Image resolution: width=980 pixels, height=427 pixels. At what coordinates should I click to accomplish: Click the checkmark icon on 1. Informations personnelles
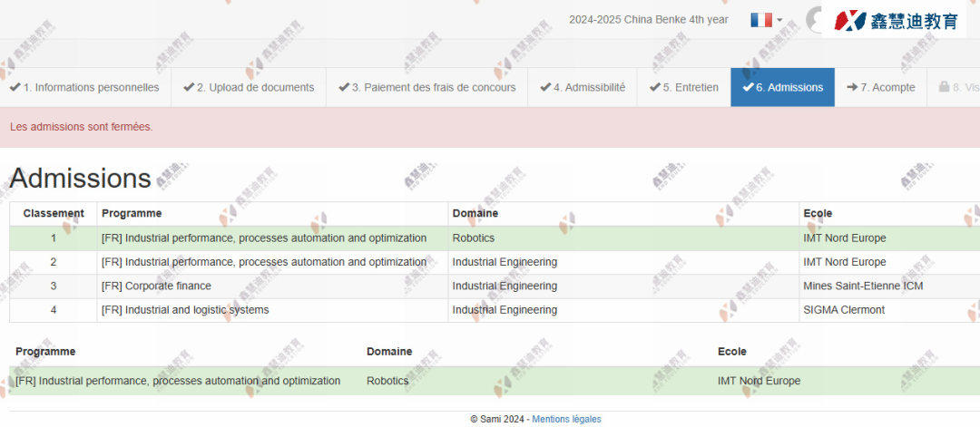pyautogui.click(x=15, y=87)
